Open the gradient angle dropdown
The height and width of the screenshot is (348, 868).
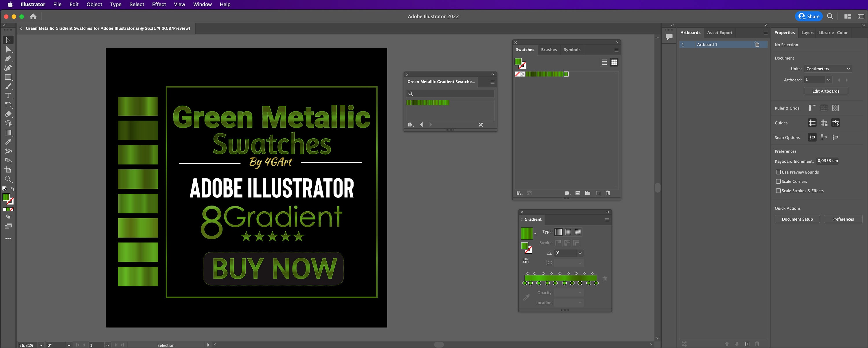(580, 253)
